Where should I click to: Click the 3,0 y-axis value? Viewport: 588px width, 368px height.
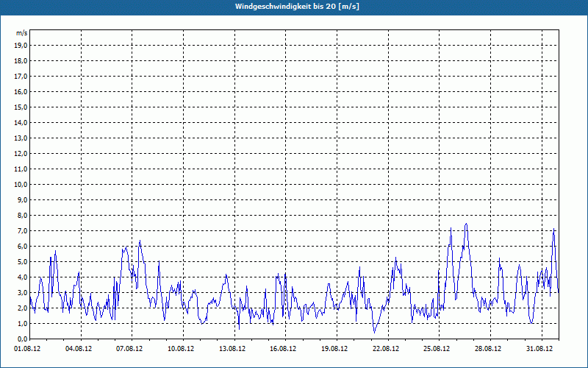[x=22, y=292]
